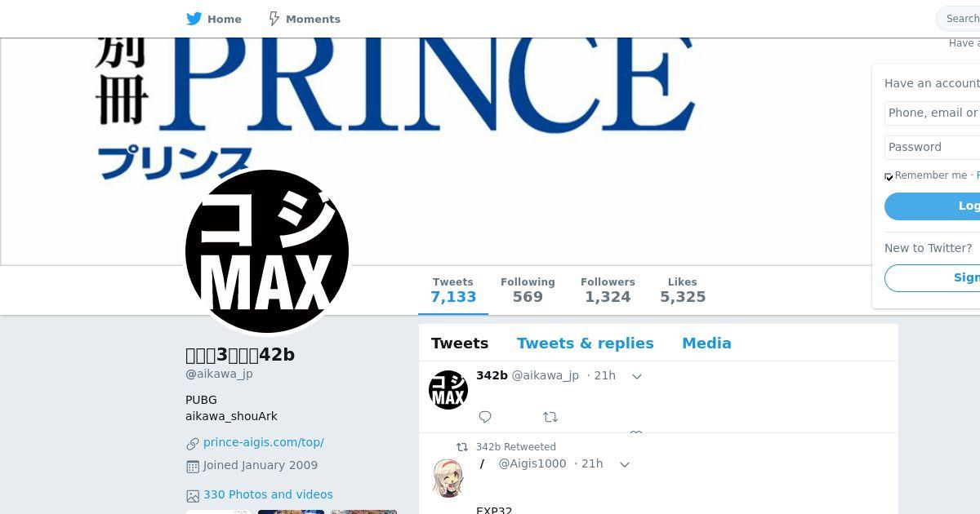Switch to the Media tab
980x514 pixels.
tap(706, 343)
